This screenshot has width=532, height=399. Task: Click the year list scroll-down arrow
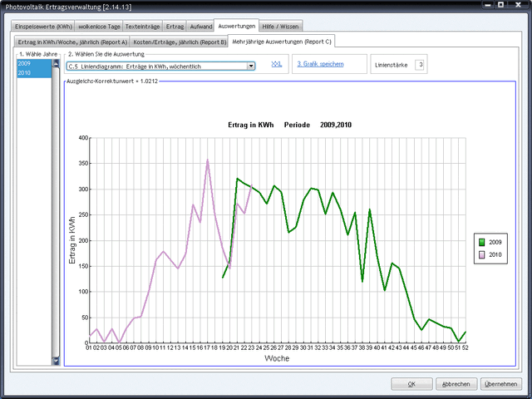pos(56,361)
